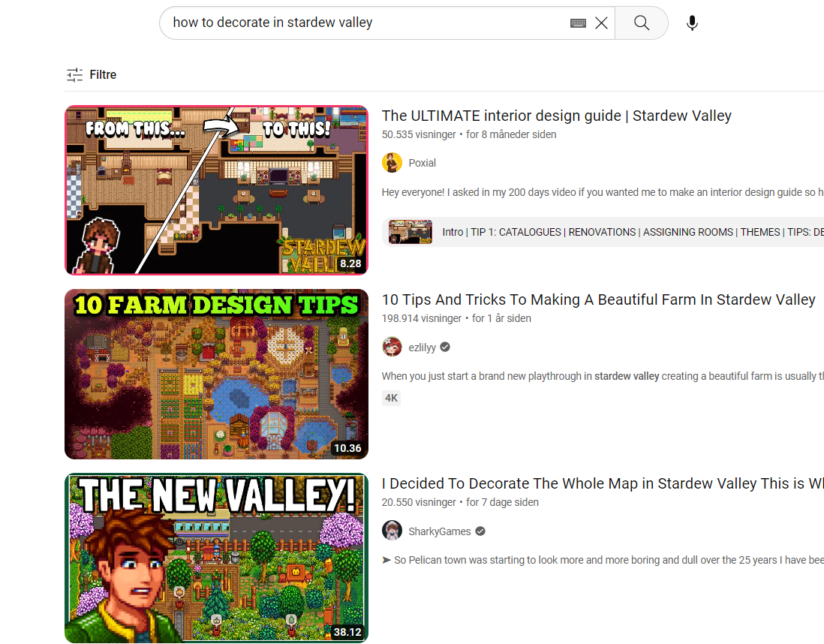The height and width of the screenshot is (644, 824).
Task: Open The New Valley video thumbnail
Action: point(216,558)
